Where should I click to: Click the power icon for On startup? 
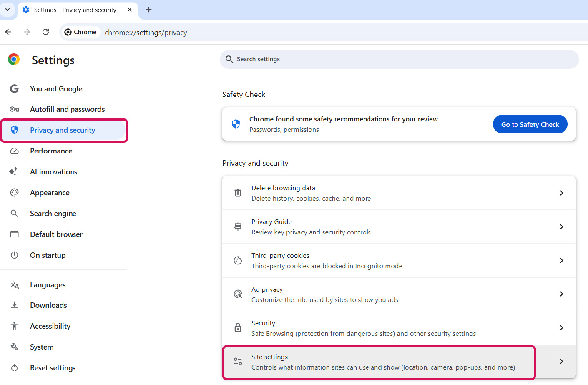tap(14, 255)
